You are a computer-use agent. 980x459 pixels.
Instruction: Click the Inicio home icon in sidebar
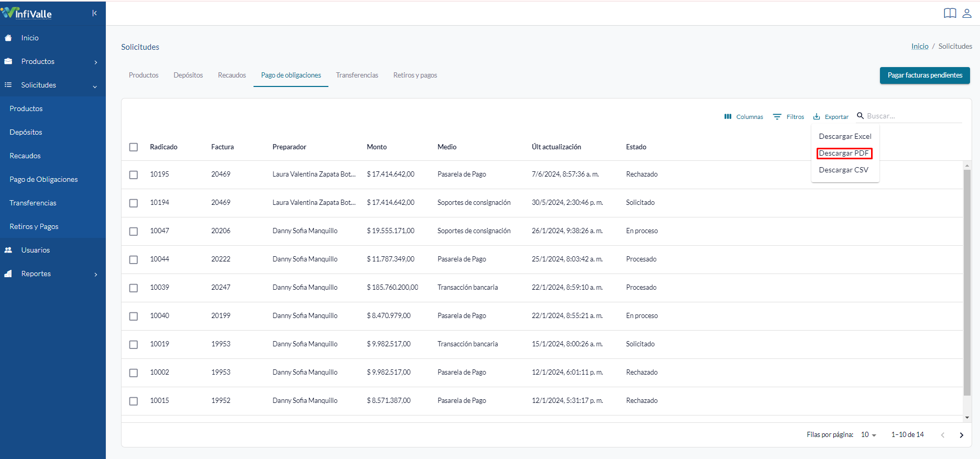(x=8, y=38)
